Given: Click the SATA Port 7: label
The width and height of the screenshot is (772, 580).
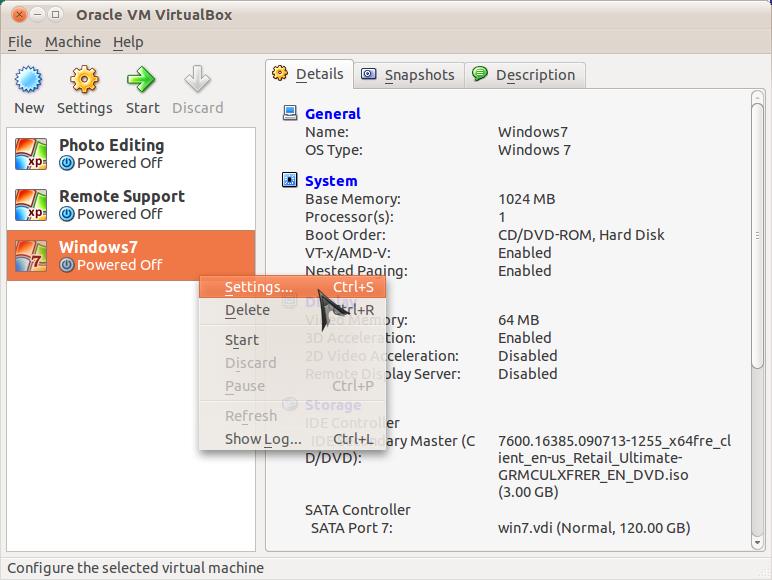Looking at the screenshot, I should click(x=352, y=528).
